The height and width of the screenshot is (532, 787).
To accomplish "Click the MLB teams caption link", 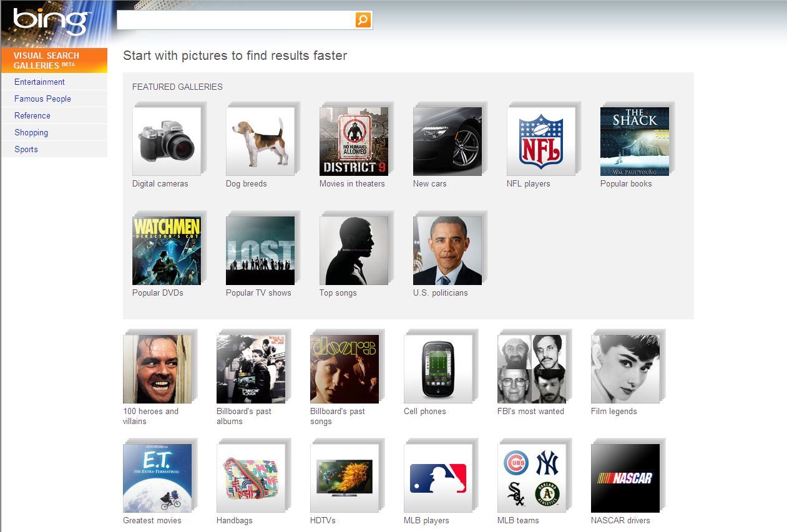I will 518,521.
